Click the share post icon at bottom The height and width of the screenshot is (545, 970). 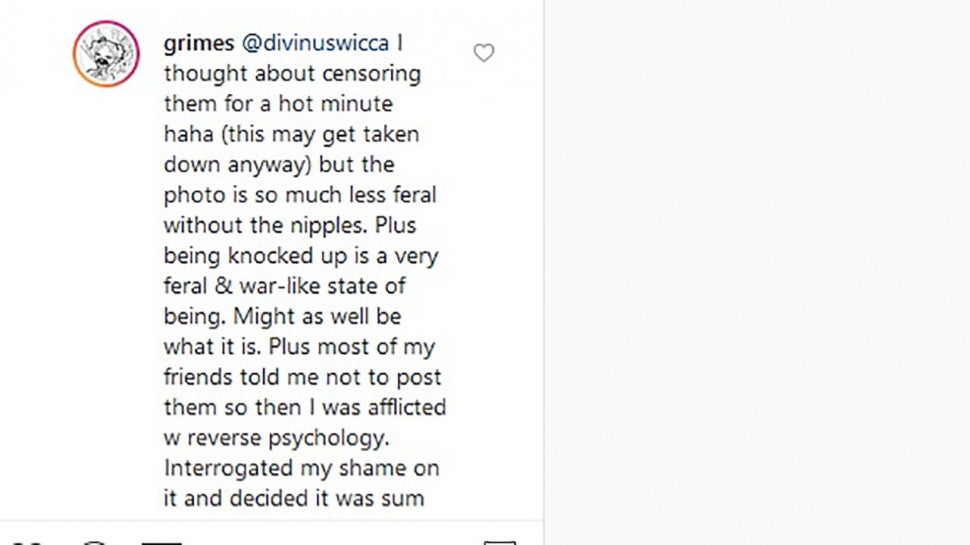point(160,541)
